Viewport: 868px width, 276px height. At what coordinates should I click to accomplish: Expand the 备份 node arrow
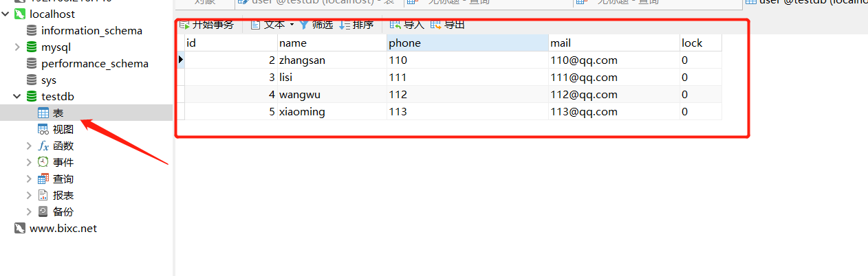29,211
